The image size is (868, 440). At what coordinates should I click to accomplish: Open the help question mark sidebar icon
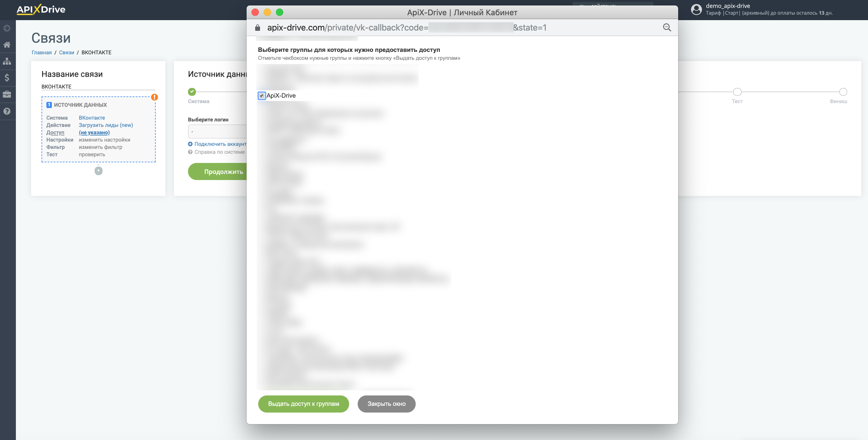click(7, 111)
